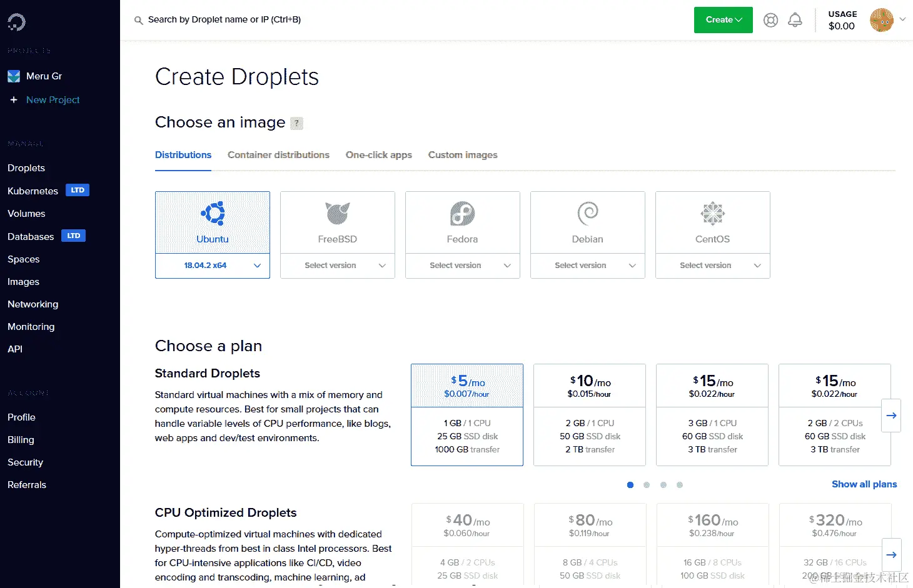The height and width of the screenshot is (588, 913).
Task: Click the CPU Optimized Droplets next arrow
Action: 891,555
